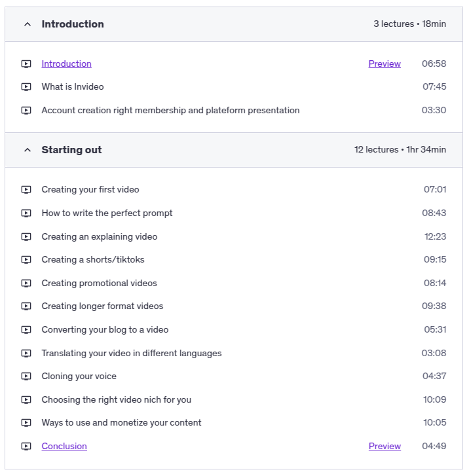This screenshot has width=469, height=476.
Task: Click "Creating longer format videos" lecture row
Action: 102,306
